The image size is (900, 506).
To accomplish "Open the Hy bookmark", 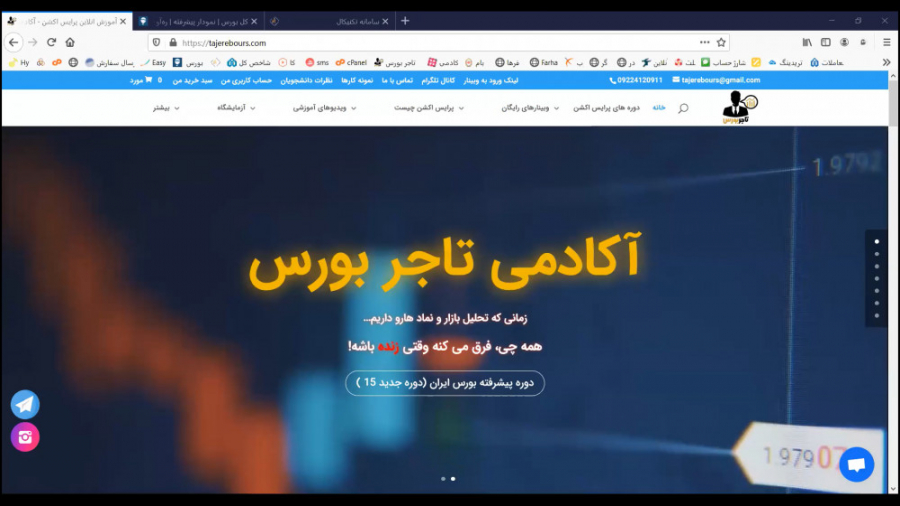I will coord(19,63).
